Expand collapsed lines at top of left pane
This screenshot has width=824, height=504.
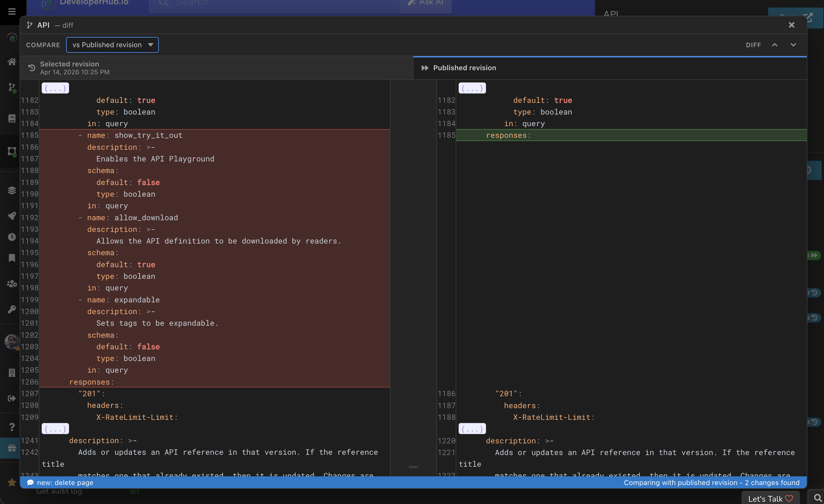pos(55,88)
